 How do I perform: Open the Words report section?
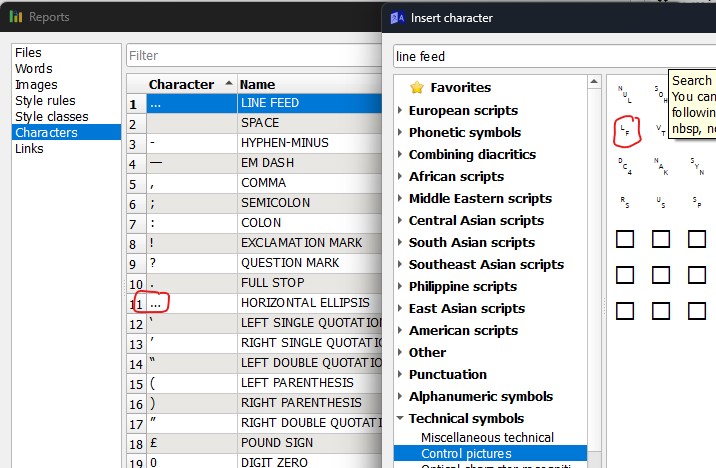click(x=34, y=69)
